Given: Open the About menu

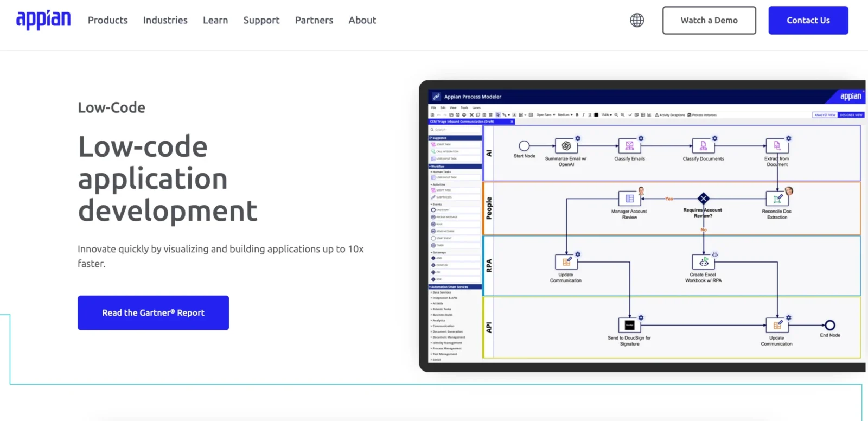Looking at the screenshot, I should (362, 20).
